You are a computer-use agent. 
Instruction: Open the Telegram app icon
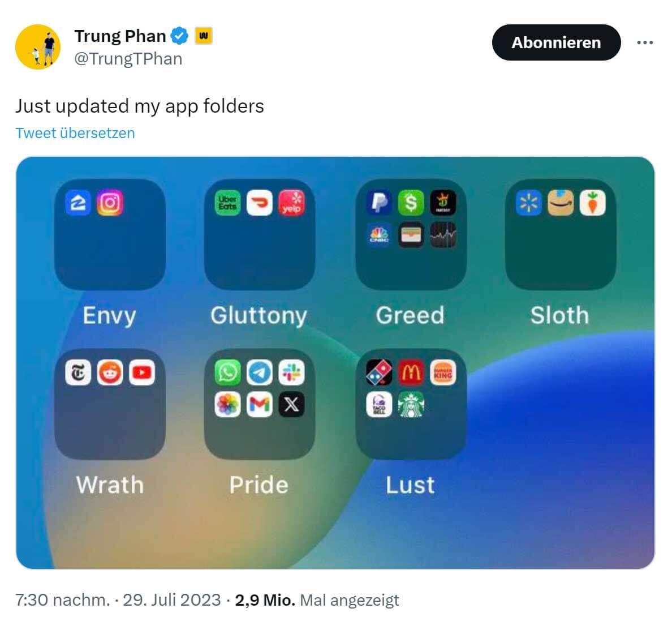pos(260,372)
